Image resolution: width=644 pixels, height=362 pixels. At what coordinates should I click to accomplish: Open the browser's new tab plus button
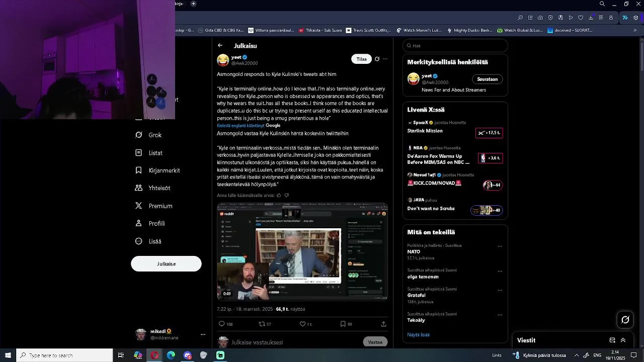point(193,4)
